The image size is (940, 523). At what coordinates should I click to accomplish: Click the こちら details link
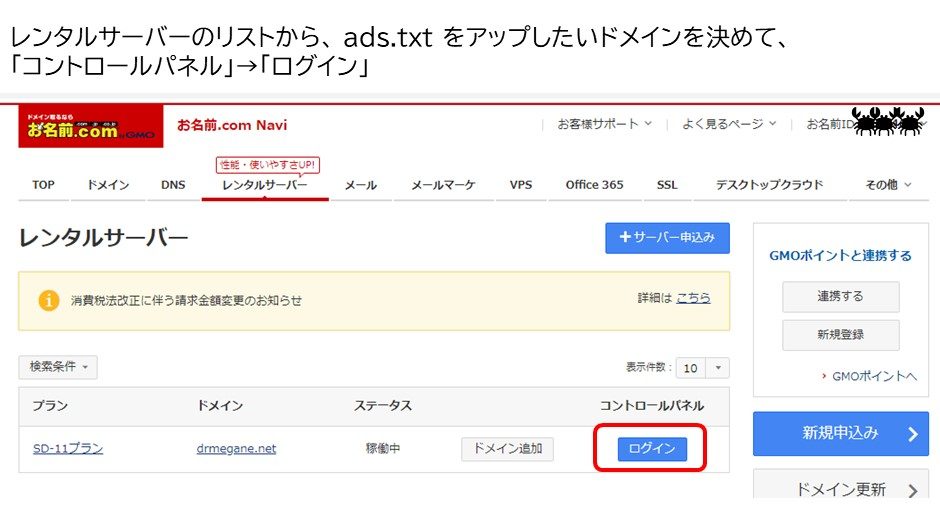click(694, 297)
